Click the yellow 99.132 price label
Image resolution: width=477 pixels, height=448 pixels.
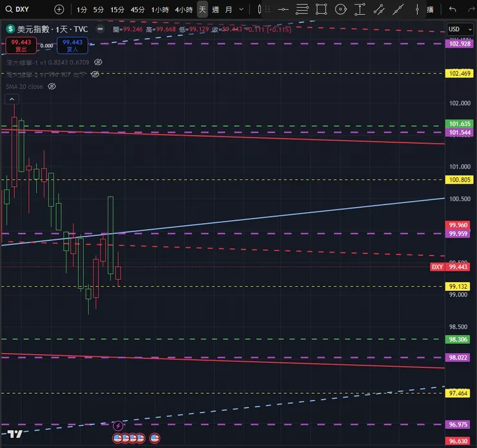[x=458, y=286]
